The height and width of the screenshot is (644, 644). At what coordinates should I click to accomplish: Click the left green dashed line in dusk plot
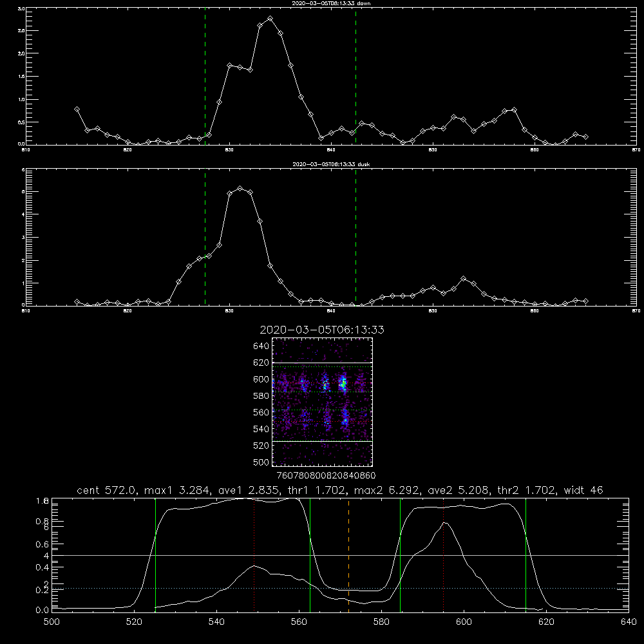pos(205,237)
